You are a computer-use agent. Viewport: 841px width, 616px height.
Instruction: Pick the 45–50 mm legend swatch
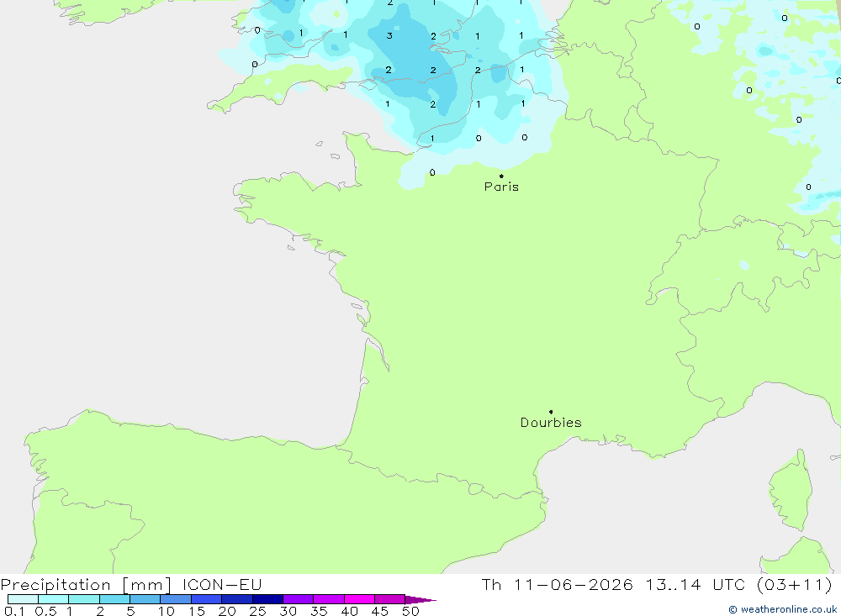pyautogui.click(x=390, y=599)
